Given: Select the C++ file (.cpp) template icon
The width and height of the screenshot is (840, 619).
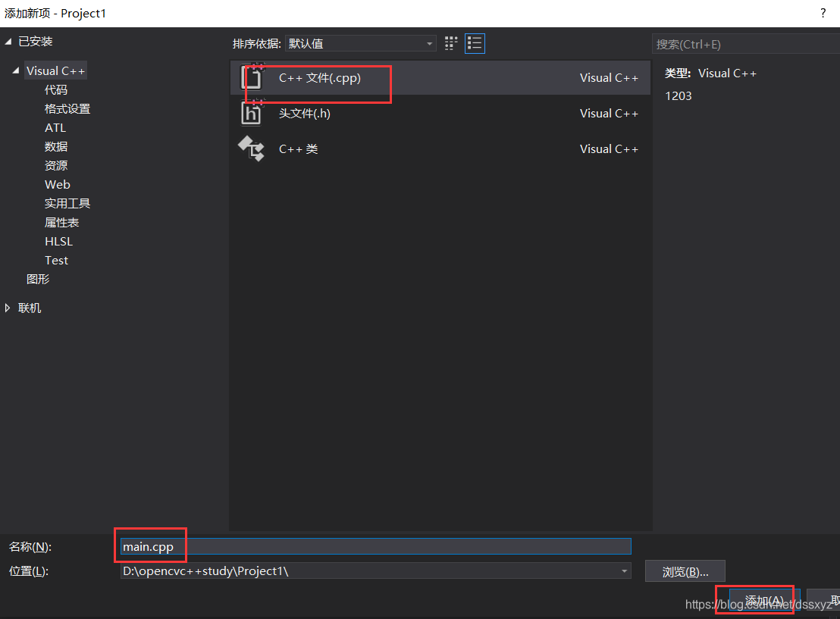Looking at the screenshot, I should 251,77.
